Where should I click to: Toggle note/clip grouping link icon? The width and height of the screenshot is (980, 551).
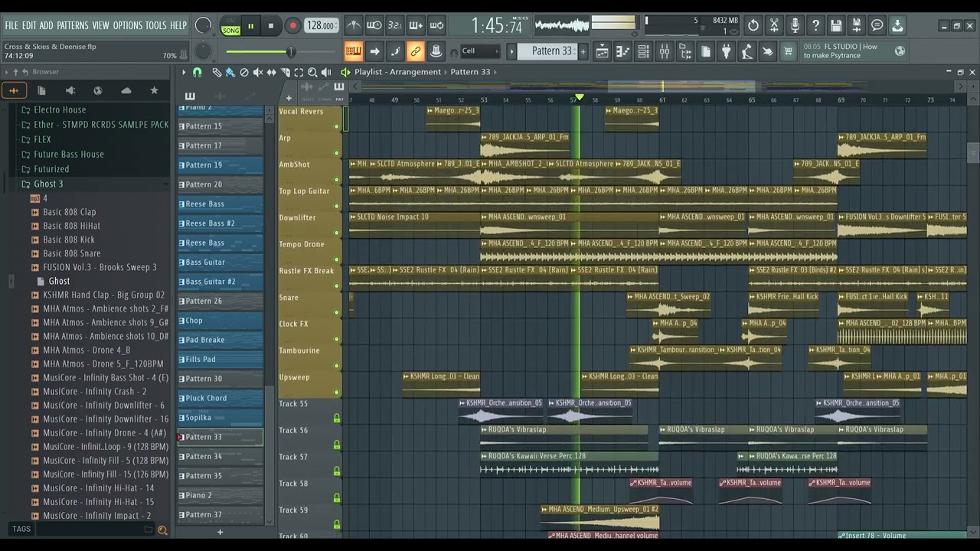(x=415, y=52)
